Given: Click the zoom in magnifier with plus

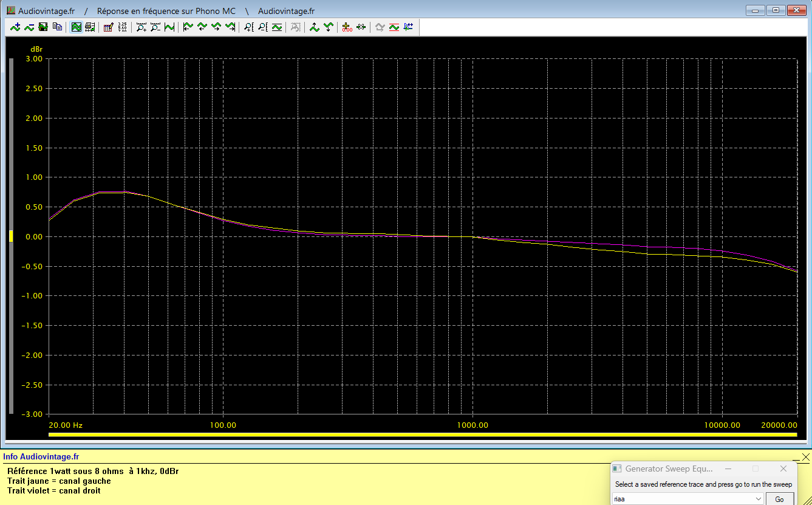Looking at the screenshot, I should coord(142,27).
